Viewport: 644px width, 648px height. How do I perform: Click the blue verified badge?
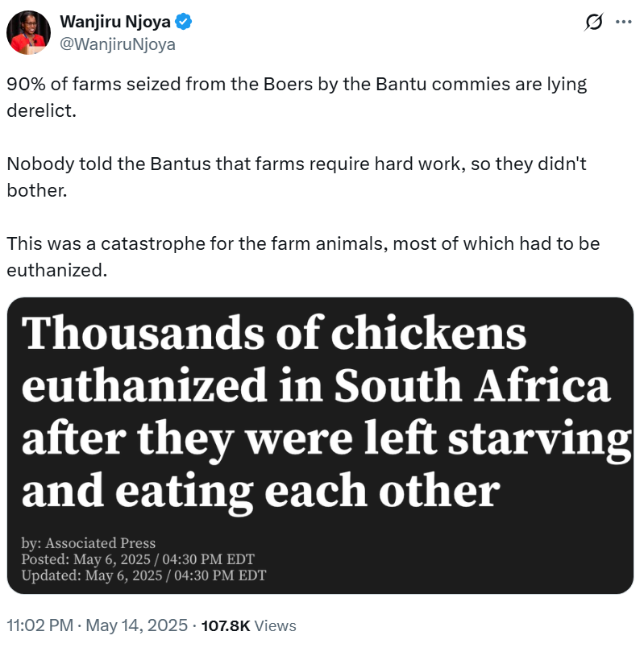[184, 23]
